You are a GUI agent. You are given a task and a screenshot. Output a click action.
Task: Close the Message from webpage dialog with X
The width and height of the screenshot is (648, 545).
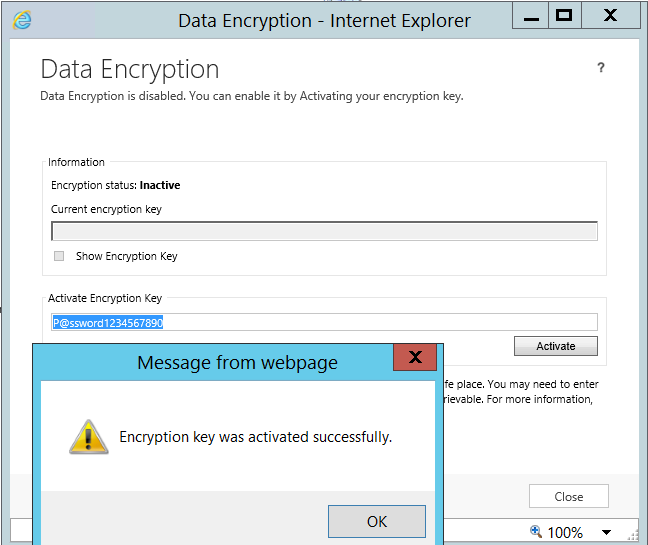click(x=415, y=357)
